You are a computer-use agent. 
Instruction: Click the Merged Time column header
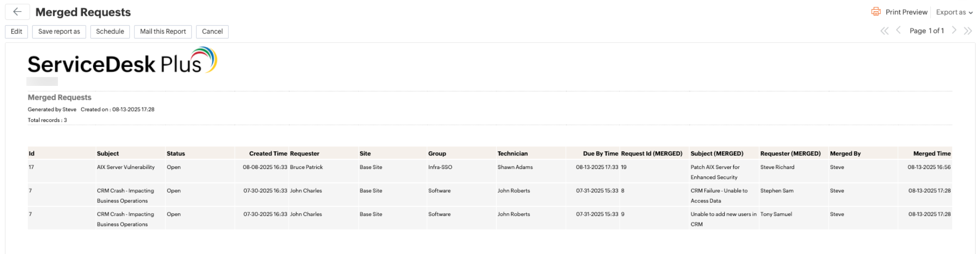coord(932,153)
